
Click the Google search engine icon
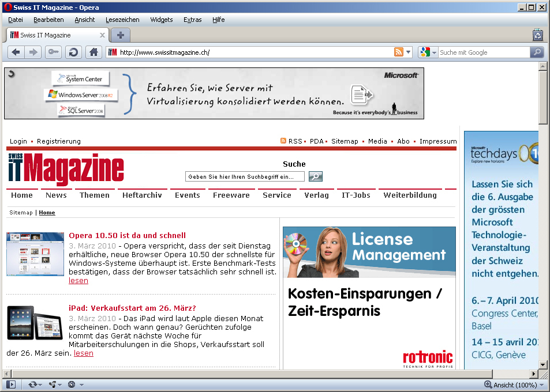[425, 52]
